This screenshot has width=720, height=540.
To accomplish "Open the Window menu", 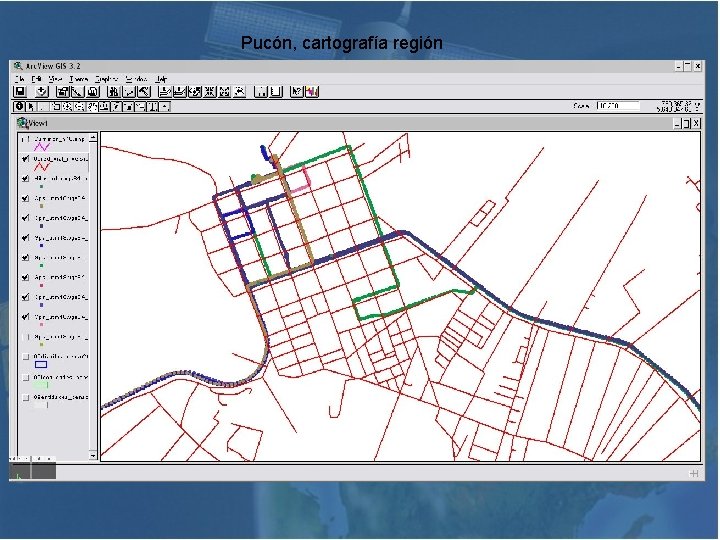I will click(136, 79).
